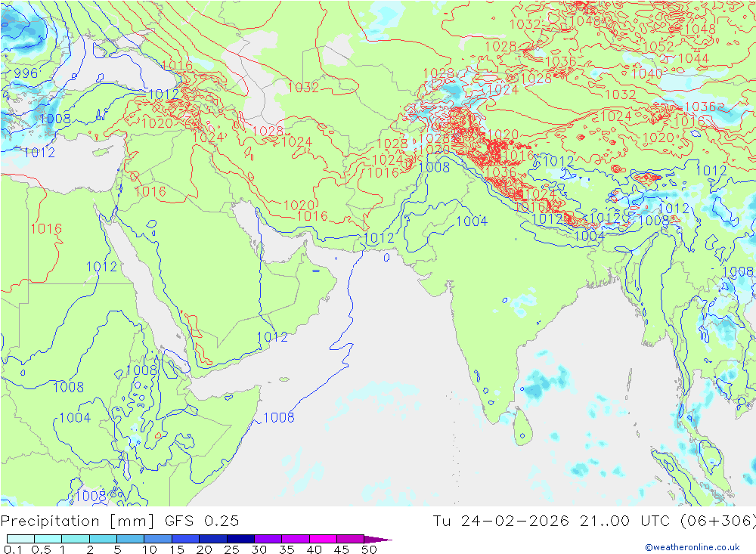Pick the navy legend swatch between 25 and 30
The height and width of the screenshot is (554, 756).
(240, 539)
